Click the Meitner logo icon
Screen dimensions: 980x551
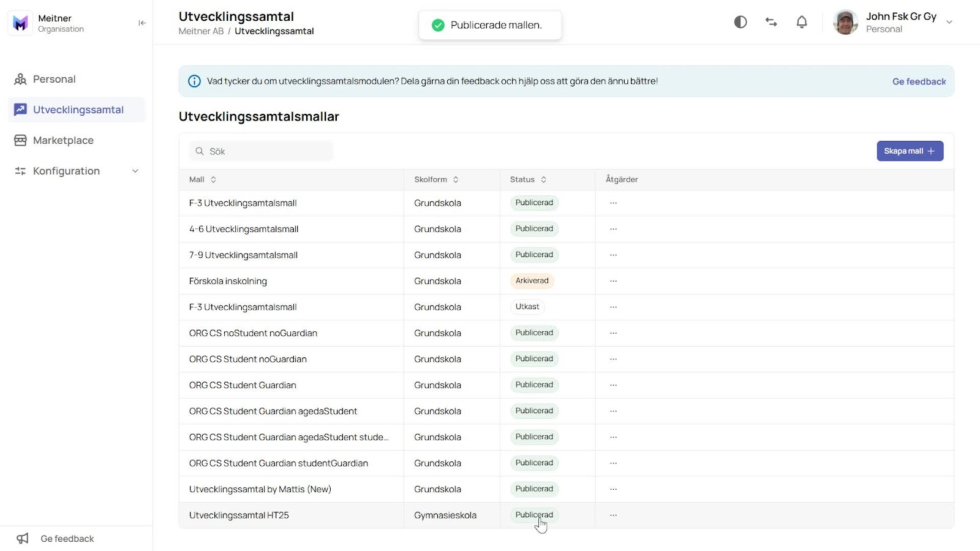[20, 23]
